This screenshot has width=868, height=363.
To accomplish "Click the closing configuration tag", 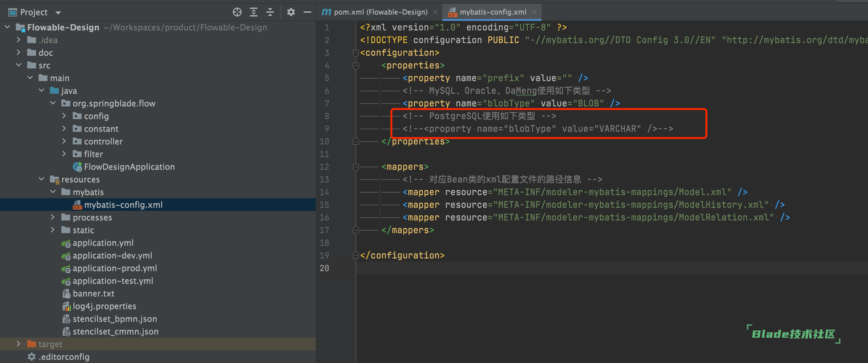I will coord(402,255).
